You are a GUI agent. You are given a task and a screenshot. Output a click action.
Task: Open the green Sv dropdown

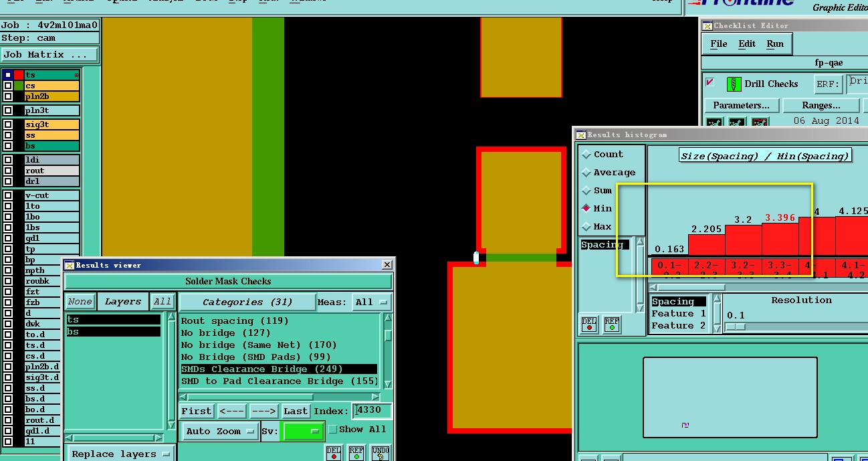(x=304, y=432)
